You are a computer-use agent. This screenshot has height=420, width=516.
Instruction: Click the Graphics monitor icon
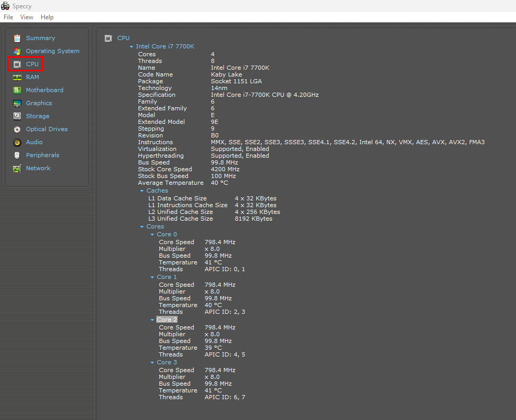pos(17,103)
